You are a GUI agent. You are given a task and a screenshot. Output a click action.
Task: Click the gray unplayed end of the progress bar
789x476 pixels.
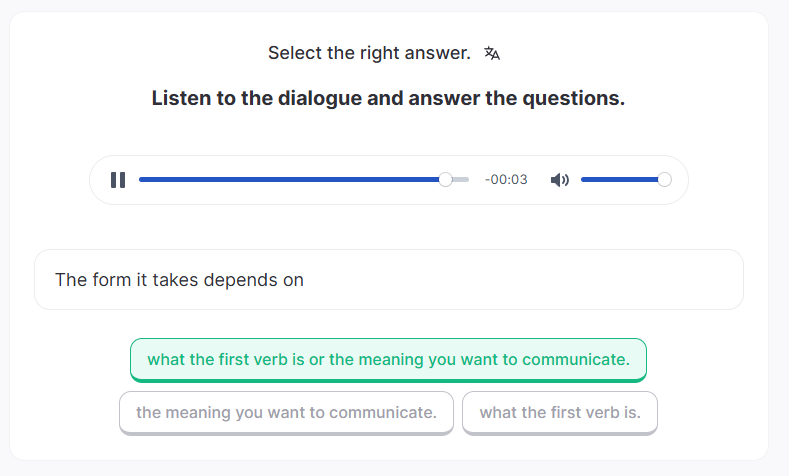pos(462,180)
